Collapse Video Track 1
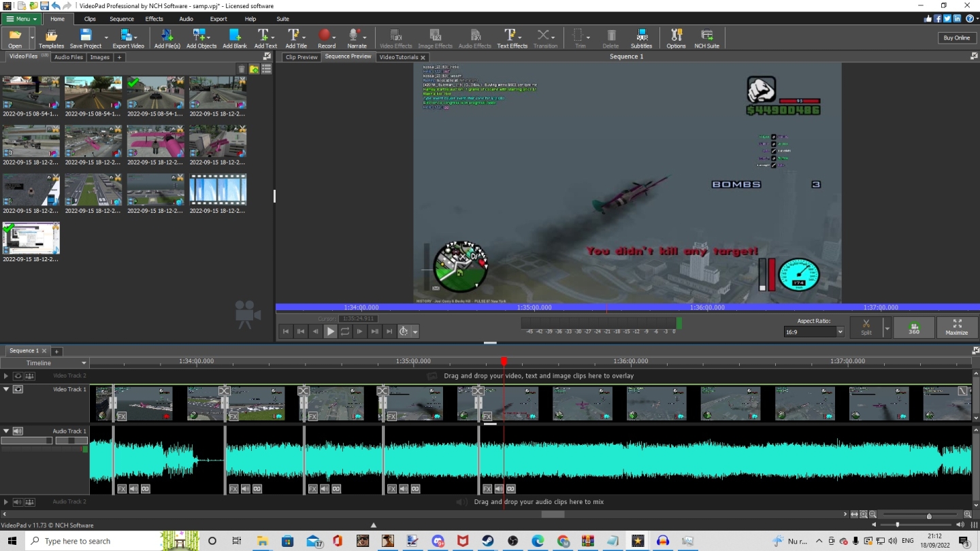The width and height of the screenshot is (980, 551). (6, 389)
